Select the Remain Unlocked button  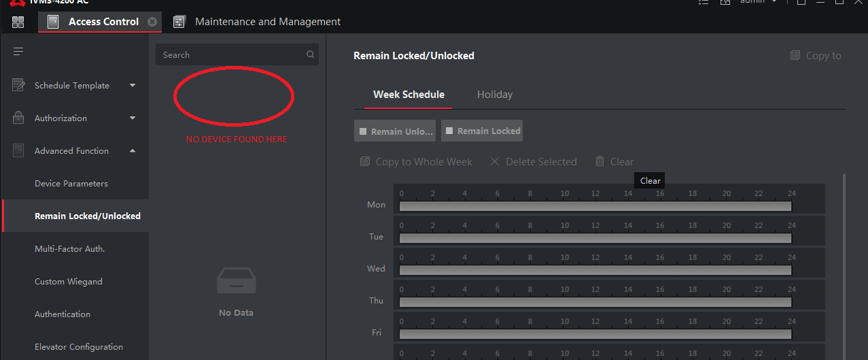coord(395,131)
